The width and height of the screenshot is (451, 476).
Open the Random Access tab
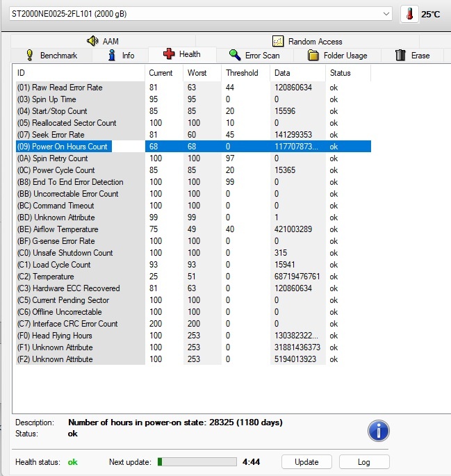coord(307,41)
